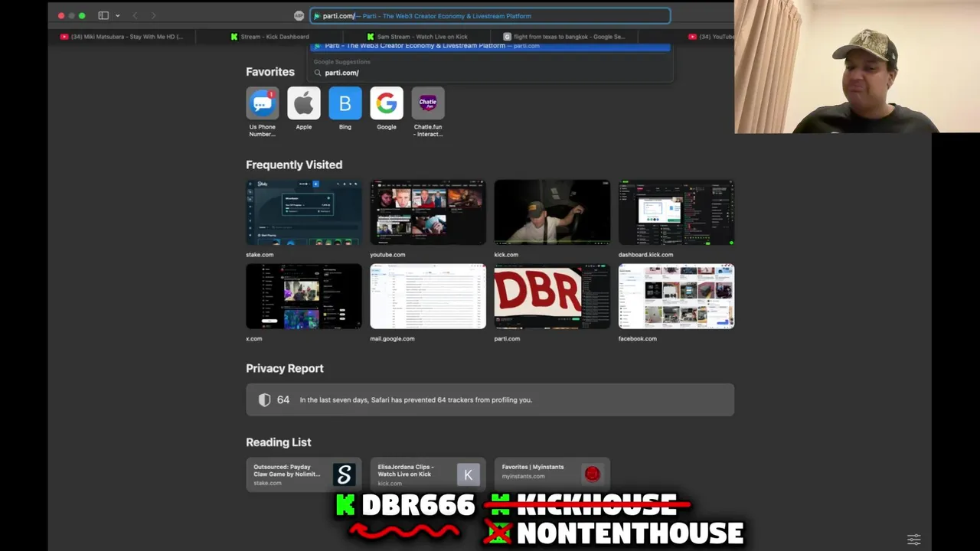The image size is (980, 551).
Task: Open the facebook.com frequently visited thumbnail
Action: coord(676,296)
